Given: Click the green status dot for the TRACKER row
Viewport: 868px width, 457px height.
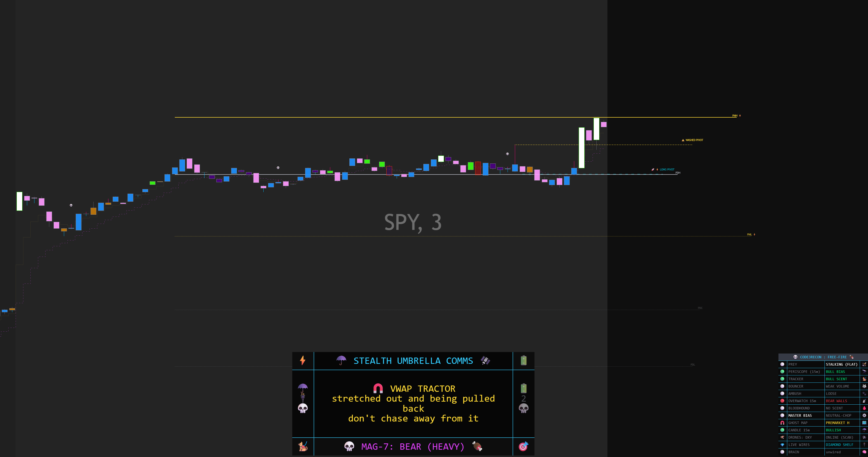Looking at the screenshot, I should pyautogui.click(x=782, y=379).
